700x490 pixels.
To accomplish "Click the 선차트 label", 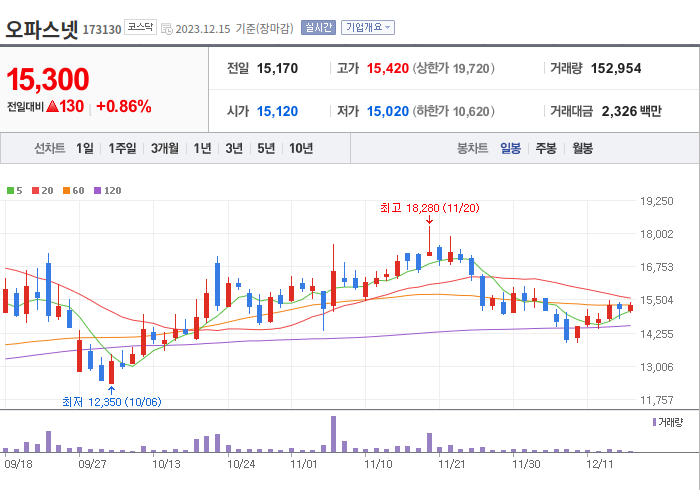I will tap(50, 148).
